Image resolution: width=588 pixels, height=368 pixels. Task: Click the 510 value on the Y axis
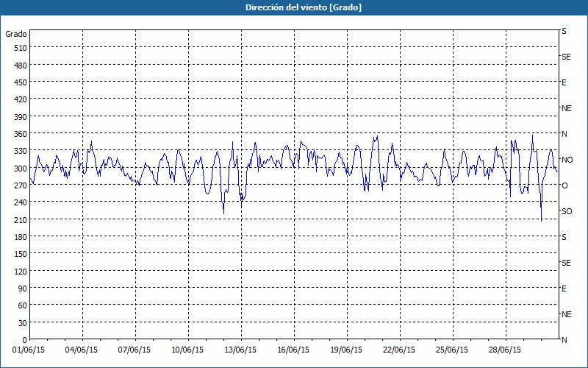20,48
